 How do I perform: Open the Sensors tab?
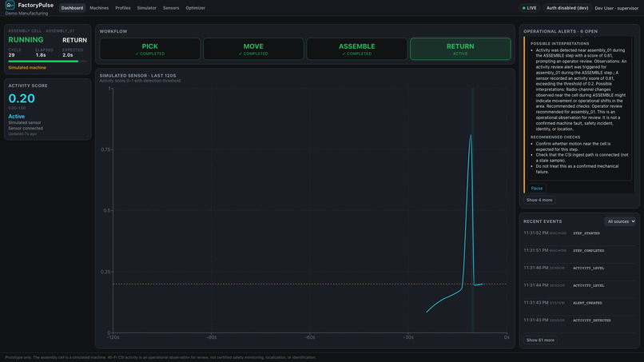(x=171, y=8)
